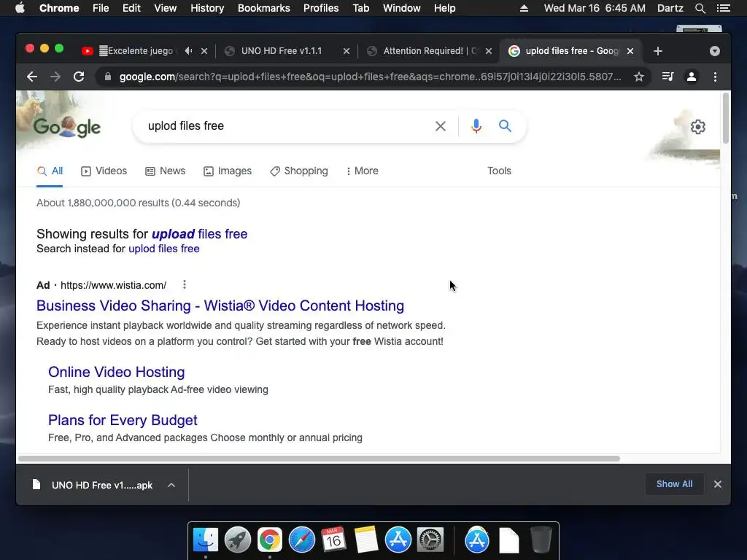
Task: Click the Google doodle logo
Action: pyautogui.click(x=66, y=127)
